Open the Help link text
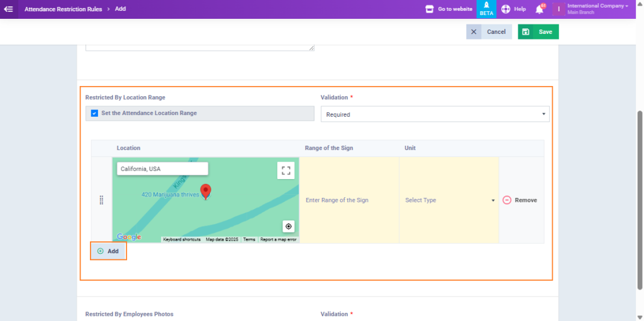The height and width of the screenshot is (321, 644). (x=520, y=9)
